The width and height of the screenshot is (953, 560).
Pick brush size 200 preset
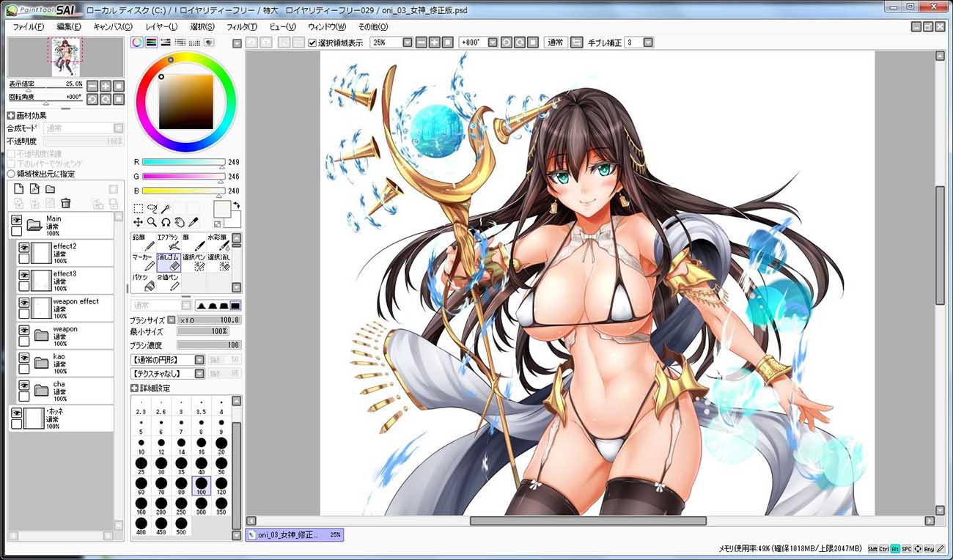coord(161,505)
